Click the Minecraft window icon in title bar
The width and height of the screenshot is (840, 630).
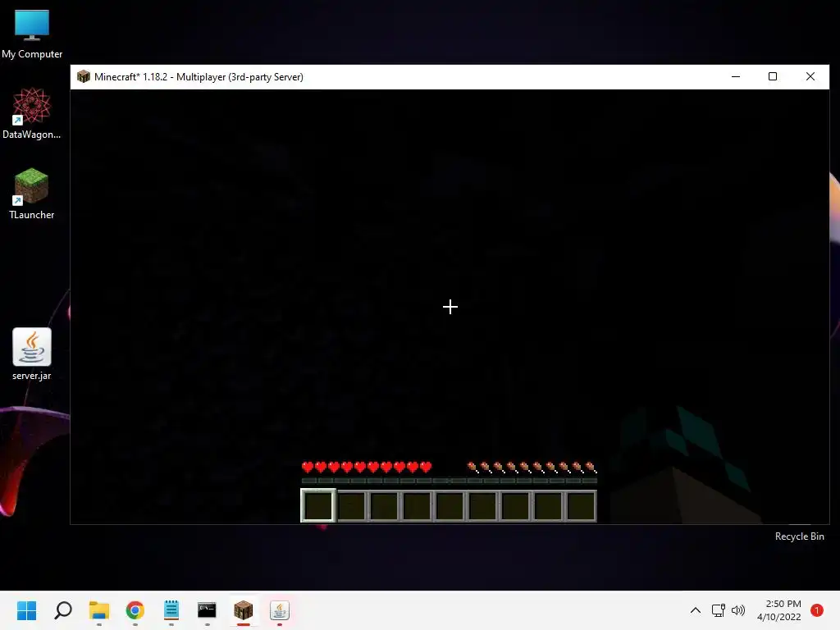point(84,76)
